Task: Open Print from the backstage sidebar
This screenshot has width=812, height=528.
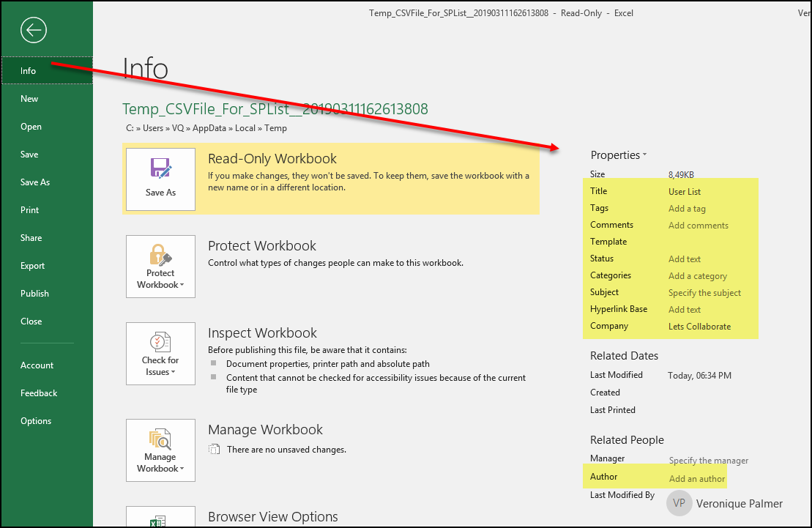Action: click(30, 210)
